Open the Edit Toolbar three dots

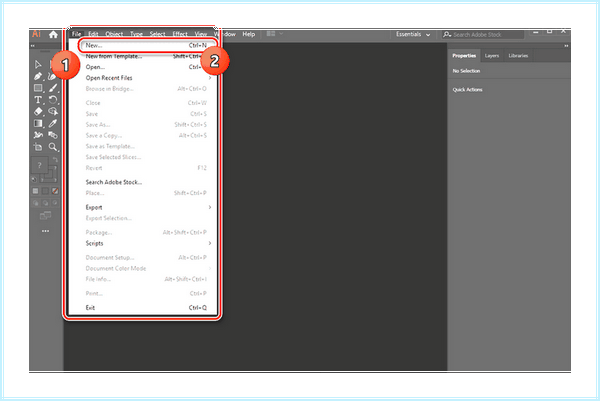tap(45, 231)
